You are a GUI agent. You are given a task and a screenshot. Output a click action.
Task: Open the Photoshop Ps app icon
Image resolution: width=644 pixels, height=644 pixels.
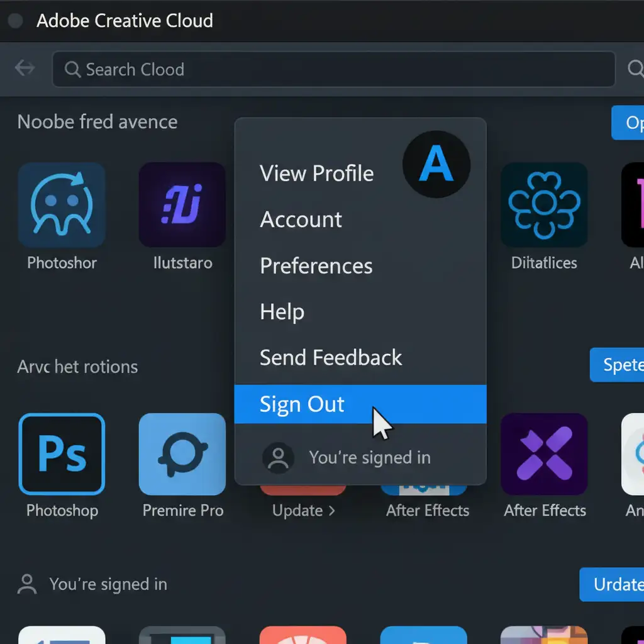click(62, 454)
